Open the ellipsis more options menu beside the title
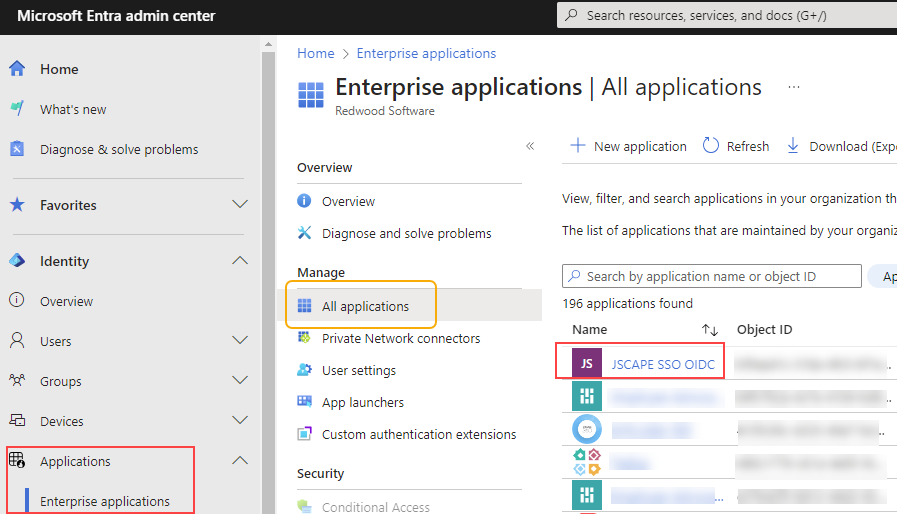This screenshot has height=514, width=897. tap(793, 87)
